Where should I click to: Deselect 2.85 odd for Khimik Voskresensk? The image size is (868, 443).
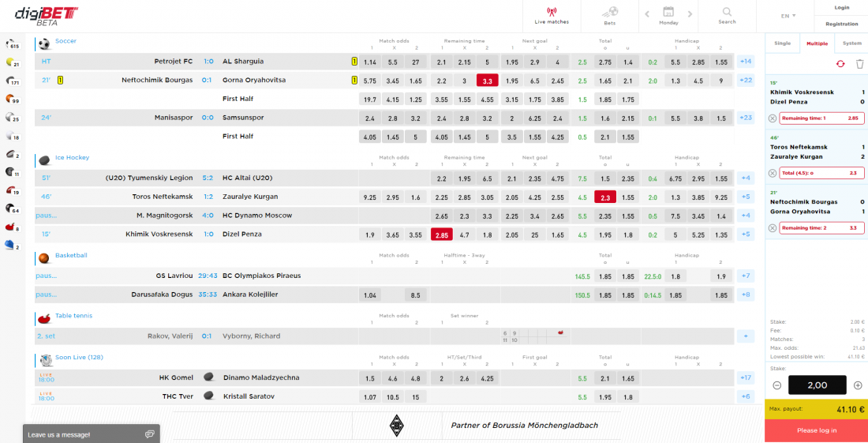tap(442, 235)
